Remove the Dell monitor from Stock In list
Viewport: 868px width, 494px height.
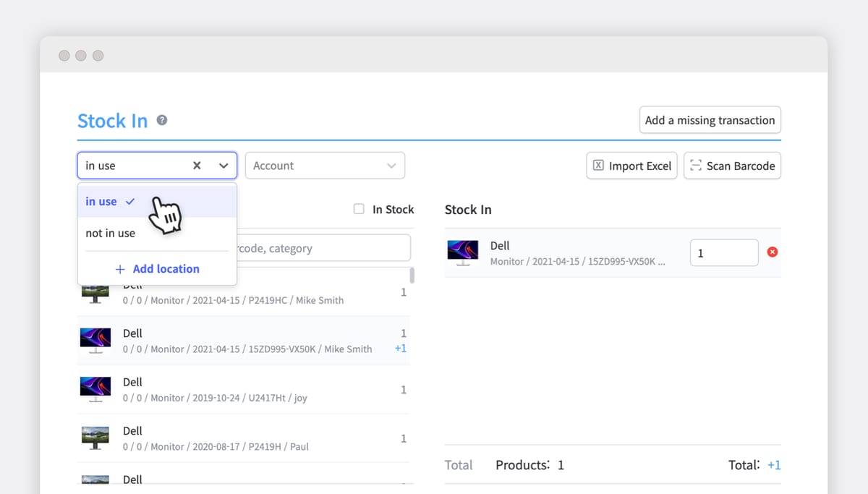pos(773,252)
